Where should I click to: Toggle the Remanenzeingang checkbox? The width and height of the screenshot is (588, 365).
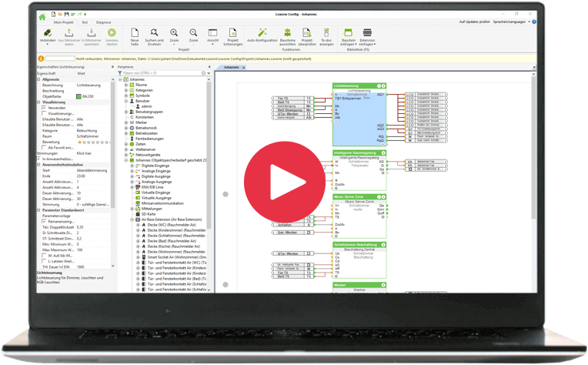[x=44, y=222]
